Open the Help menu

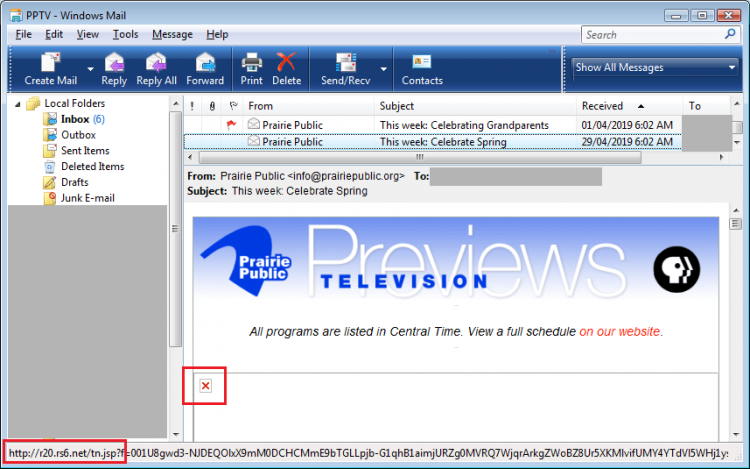pyautogui.click(x=217, y=34)
